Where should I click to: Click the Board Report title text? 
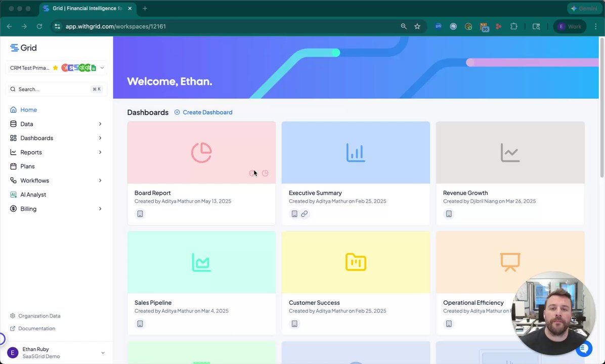[152, 193]
